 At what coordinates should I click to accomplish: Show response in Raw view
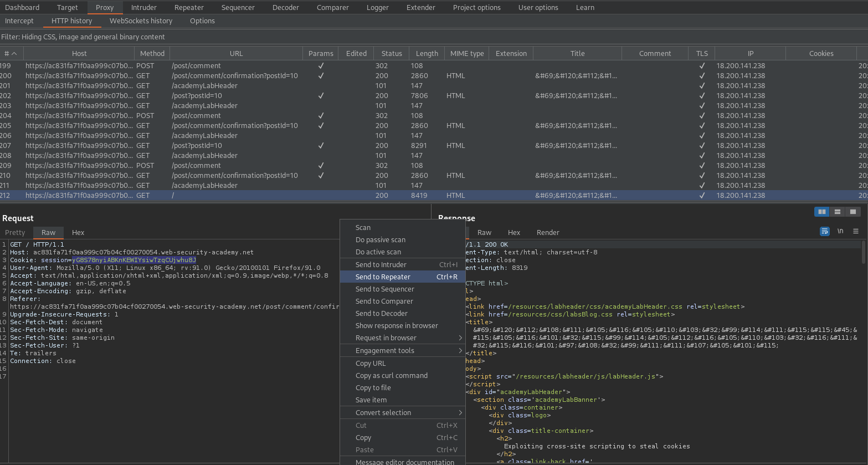point(485,233)
